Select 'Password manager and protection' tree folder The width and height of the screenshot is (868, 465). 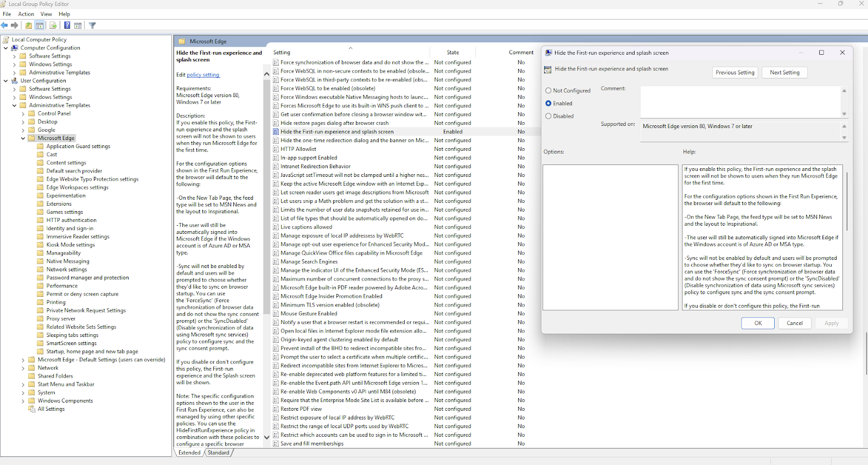(x=87, y=278)
